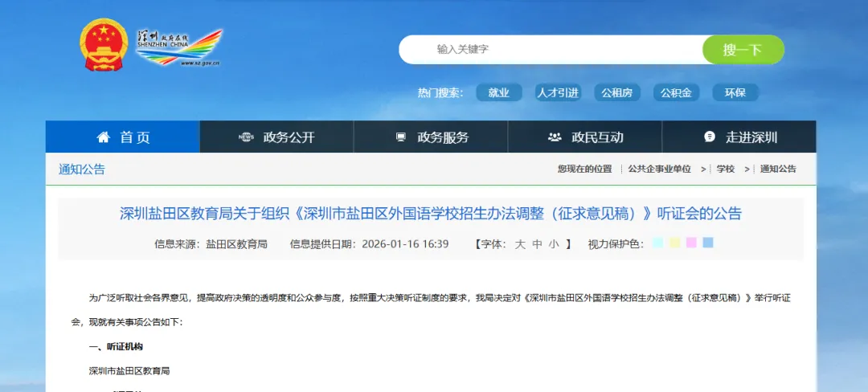The width and height of the screenshot is (868, 392).
Task: Click the heading 一、听证机构
Action: click(116, 347)
